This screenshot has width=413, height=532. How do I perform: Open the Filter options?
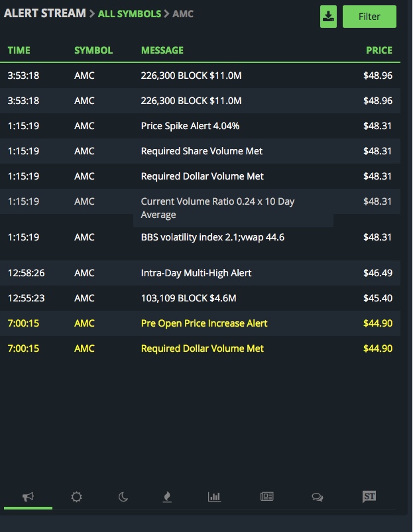[x=369, y=17]
